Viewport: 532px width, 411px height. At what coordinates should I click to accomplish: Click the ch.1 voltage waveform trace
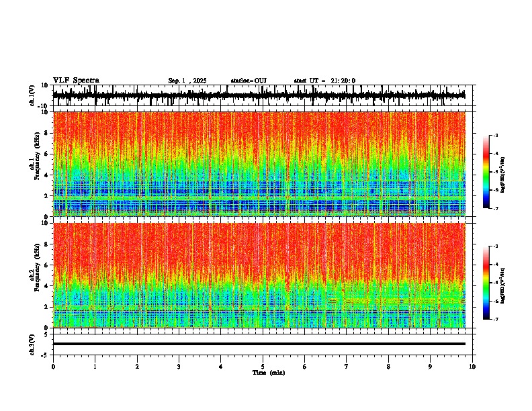pos(259,95)
